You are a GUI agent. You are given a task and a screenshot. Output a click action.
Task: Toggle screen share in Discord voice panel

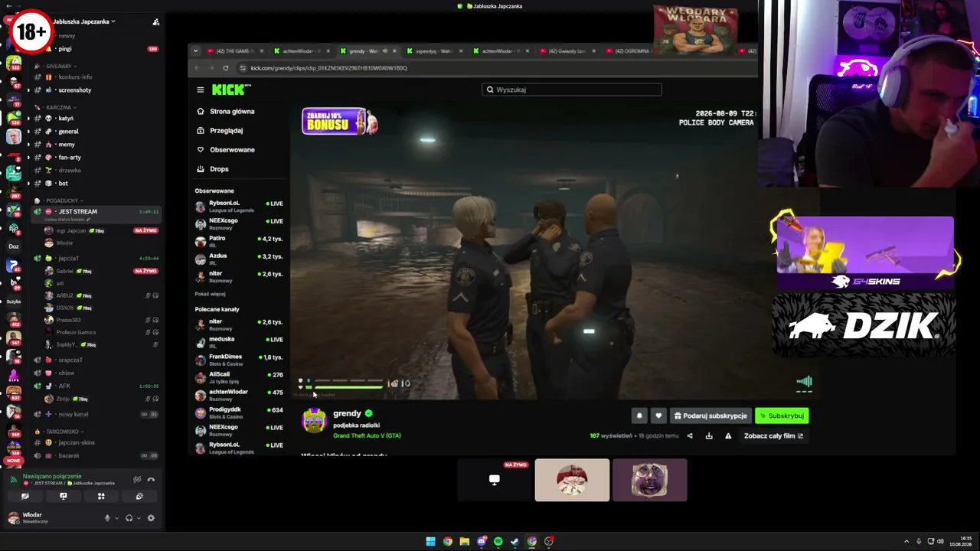point(63,496)
